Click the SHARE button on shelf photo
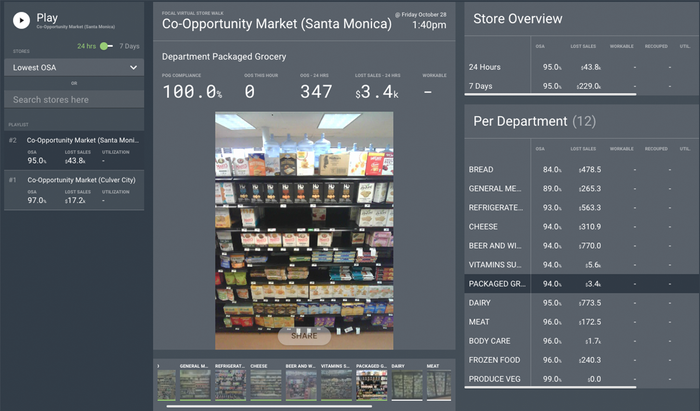The height and width of the screenshot is (411, 700). coord(304,336)
